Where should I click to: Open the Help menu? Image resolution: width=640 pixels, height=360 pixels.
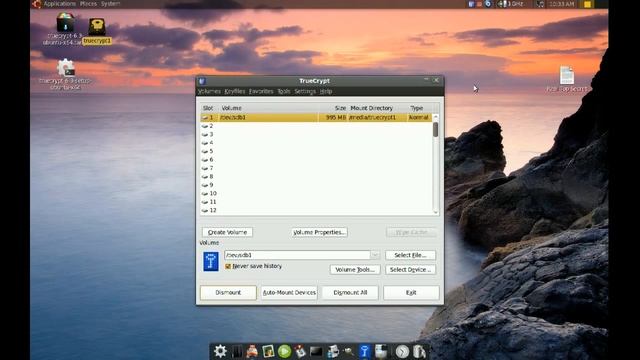point(326,91)
